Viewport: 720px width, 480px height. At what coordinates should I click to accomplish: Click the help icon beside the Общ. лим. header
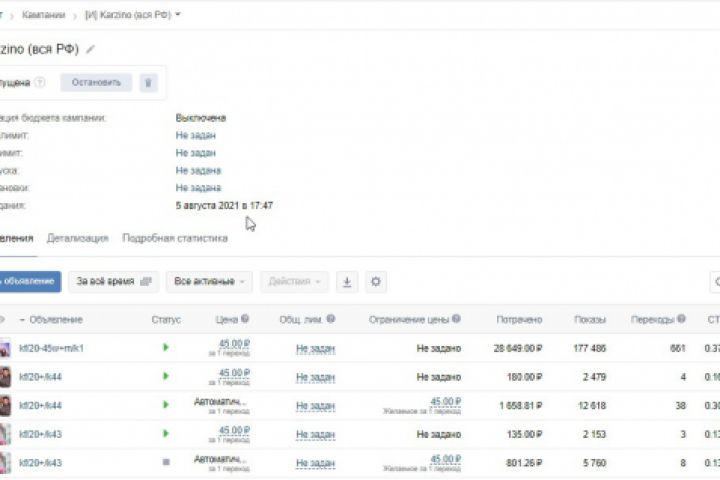coord(331,319)
